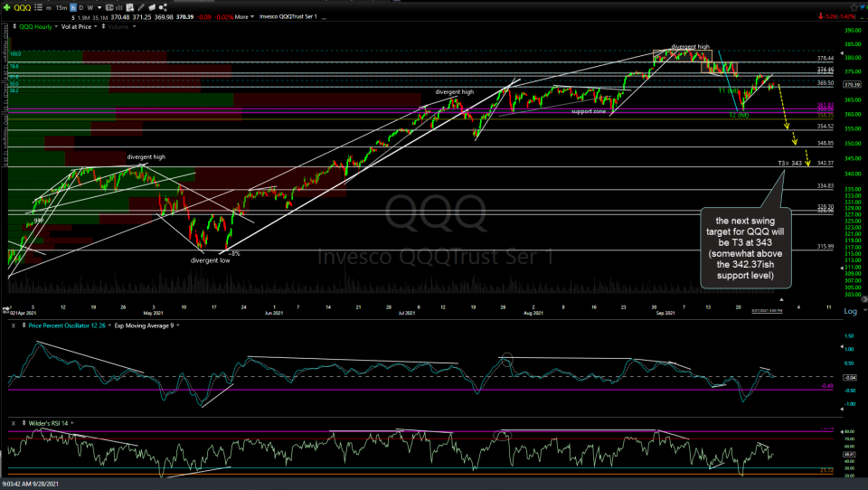This screenshot has width=868, height=490.
Task: Click the ellipsis after Invesco QQQTrust Ser 1
Action: 324,17
